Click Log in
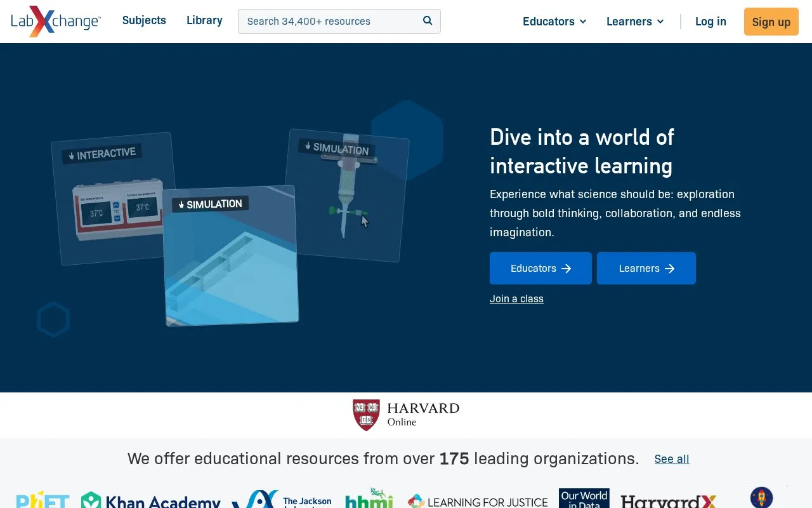812x508 pixels. point(710,22)
